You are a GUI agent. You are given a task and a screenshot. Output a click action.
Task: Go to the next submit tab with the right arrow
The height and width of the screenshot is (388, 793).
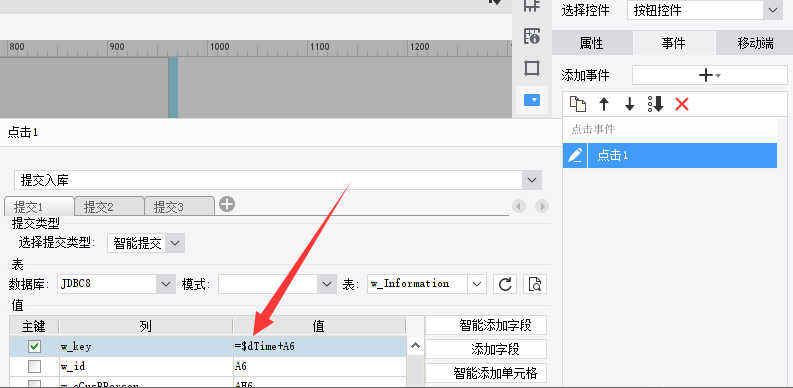542,206
